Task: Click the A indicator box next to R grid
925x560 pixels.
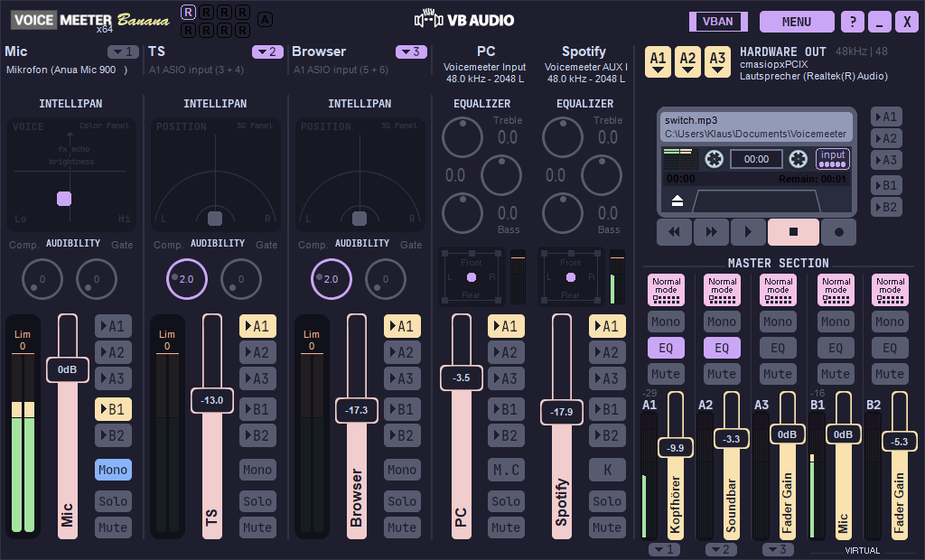Action: click(265, 20)
